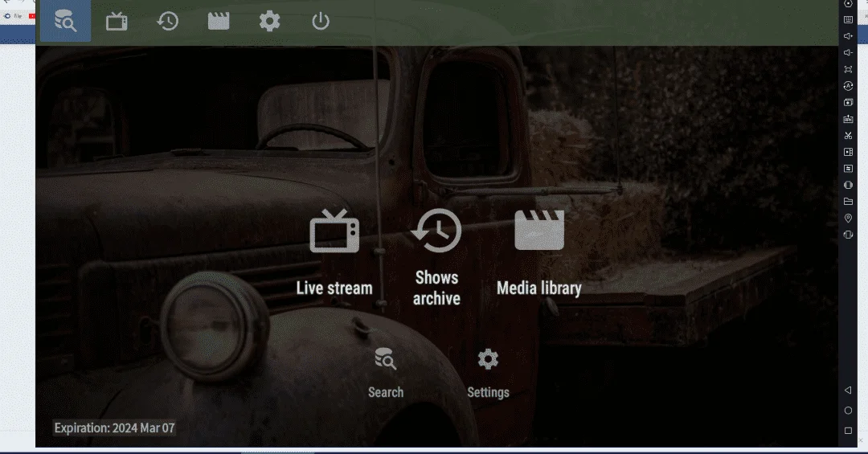The image size is (868, 454).
Task: Open the TV icon in the top bar
Action: click(x=117, y=21)
